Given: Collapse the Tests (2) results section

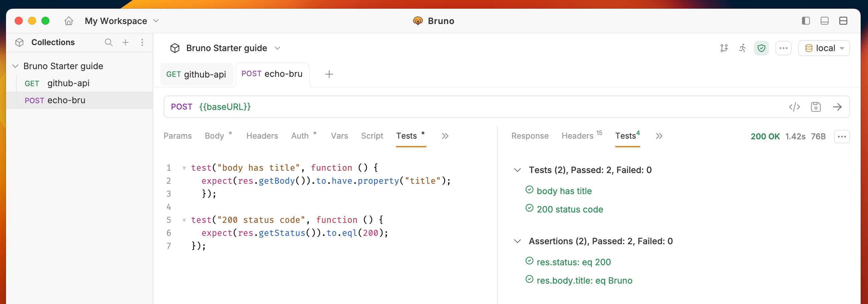Looking at the screenshot, I should [517, 170].
